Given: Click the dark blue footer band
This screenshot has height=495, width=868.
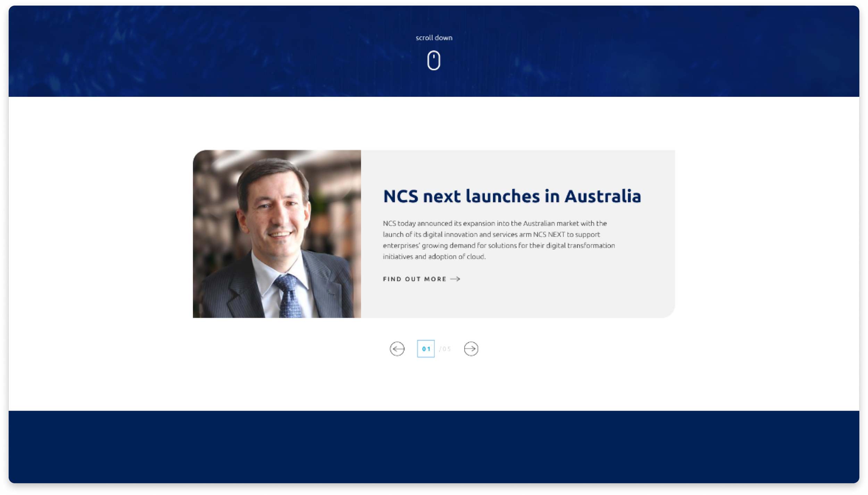Looking at the screenshot, I should (x=434, y=447).
